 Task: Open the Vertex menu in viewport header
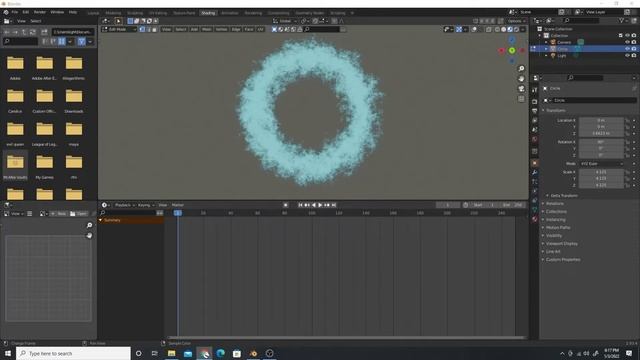tap(221, 29)
